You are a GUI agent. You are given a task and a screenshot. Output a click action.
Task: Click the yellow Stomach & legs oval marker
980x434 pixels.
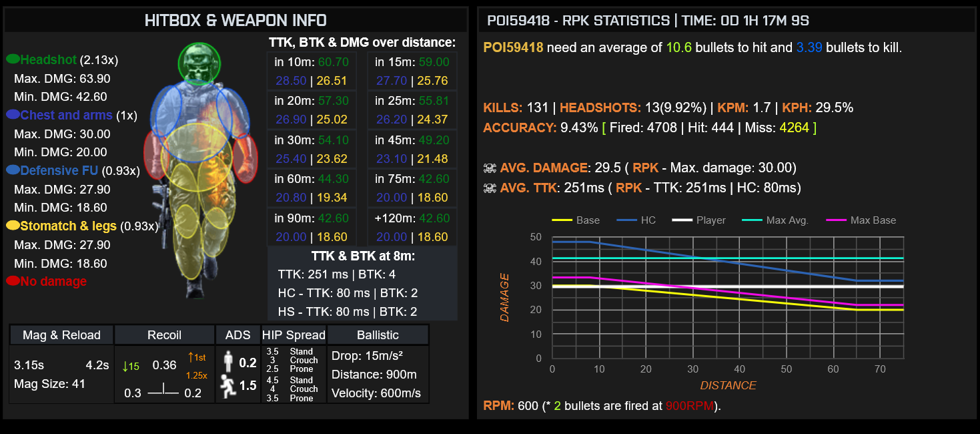point(13,226)
